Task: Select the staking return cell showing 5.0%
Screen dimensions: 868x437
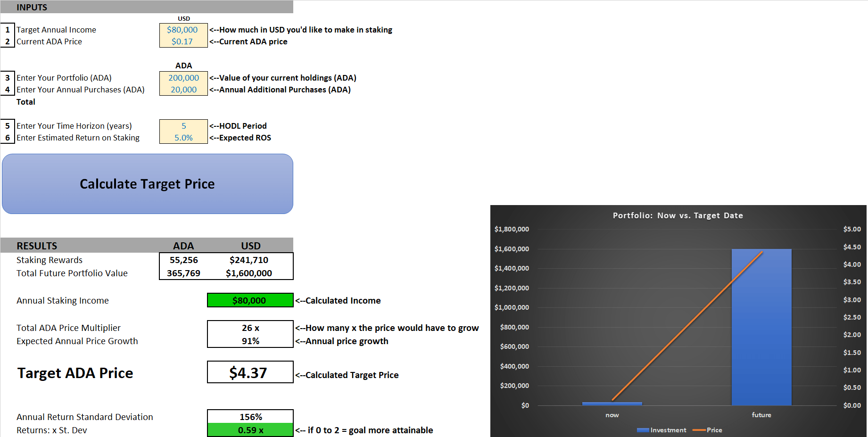Action: (183, 138)
